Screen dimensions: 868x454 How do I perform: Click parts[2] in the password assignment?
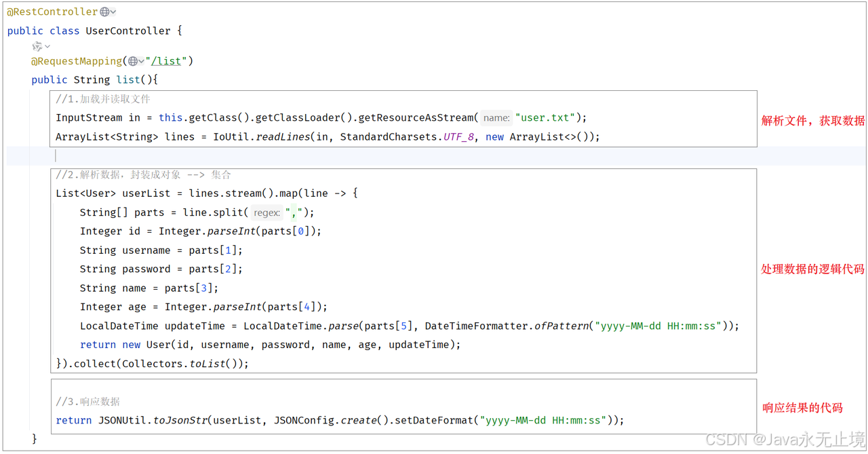click(x=212, y=269)
